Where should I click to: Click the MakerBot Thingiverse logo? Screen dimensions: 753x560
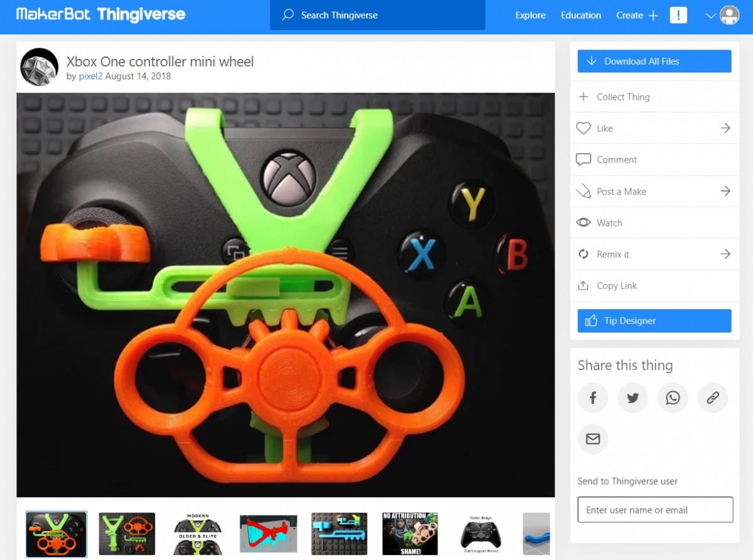100,14
